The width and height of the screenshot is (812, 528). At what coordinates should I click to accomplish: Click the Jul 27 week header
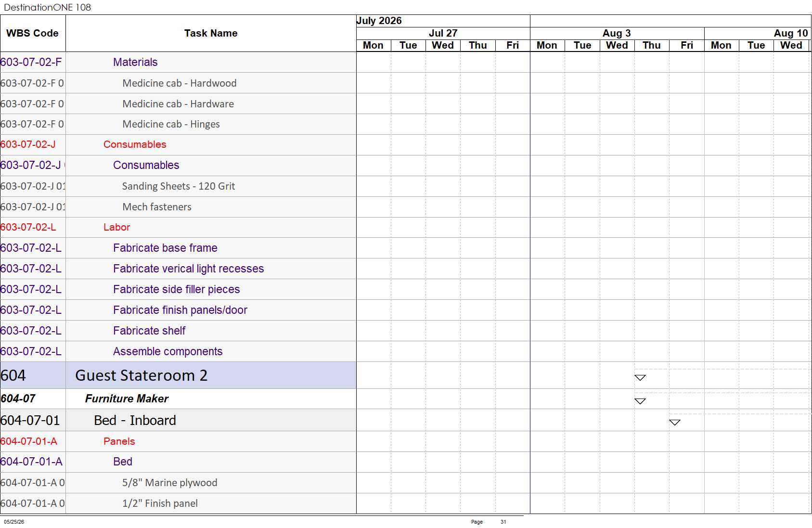tap(443, 33)
